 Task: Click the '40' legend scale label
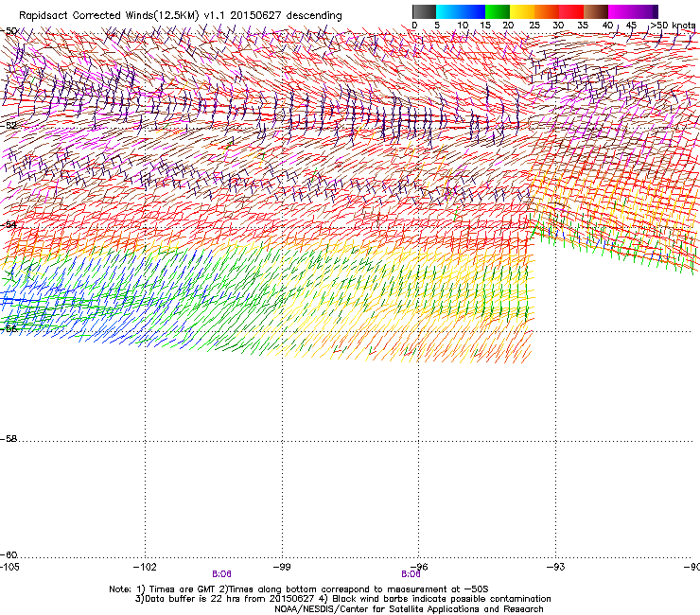(607, 26)
